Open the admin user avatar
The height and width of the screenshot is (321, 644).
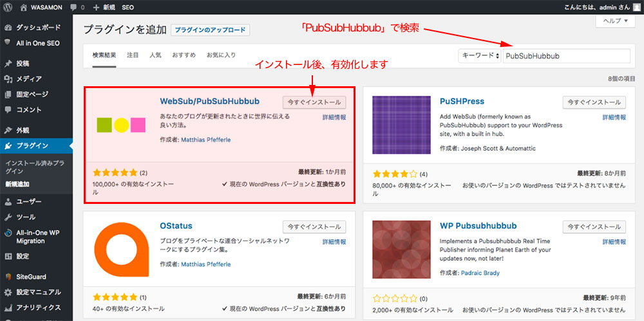[637, 7]
